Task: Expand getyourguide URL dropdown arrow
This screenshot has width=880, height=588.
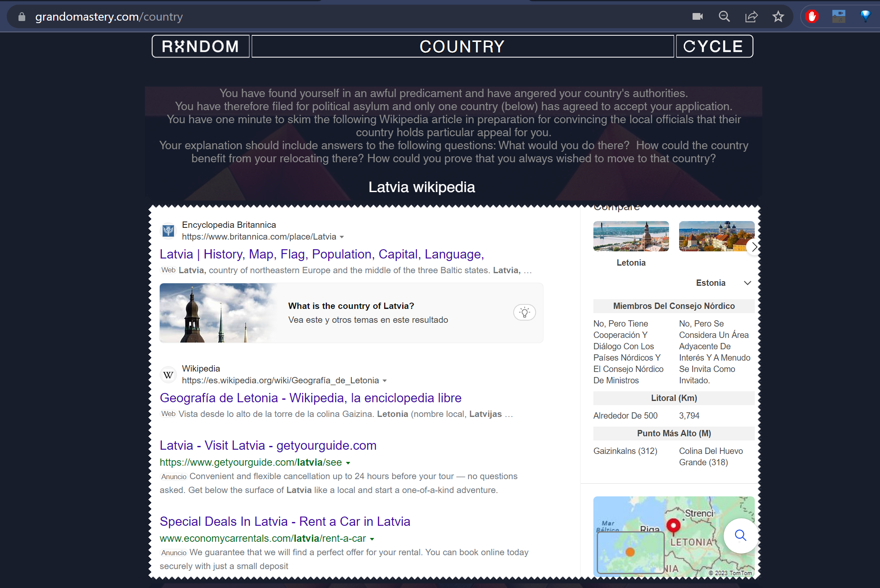Action: tap(348, 463)
